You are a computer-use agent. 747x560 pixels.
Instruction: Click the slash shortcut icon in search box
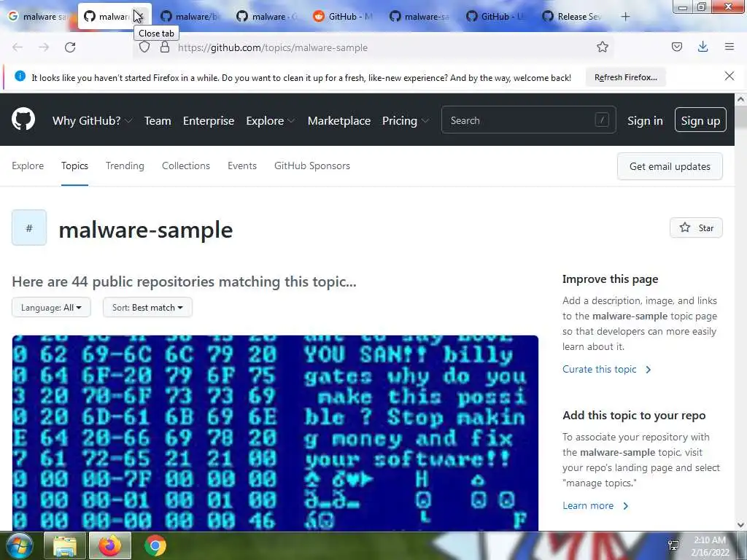(602, 120)
